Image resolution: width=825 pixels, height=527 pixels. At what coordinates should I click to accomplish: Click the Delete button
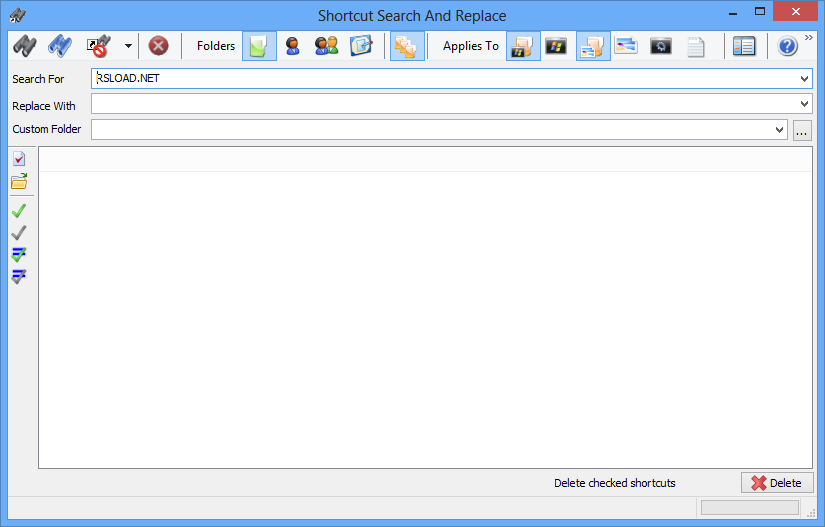point(777,483)
